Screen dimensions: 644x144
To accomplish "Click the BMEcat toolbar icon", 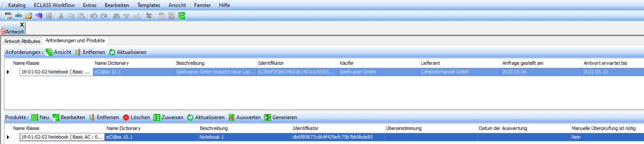I will coord(8,16).
